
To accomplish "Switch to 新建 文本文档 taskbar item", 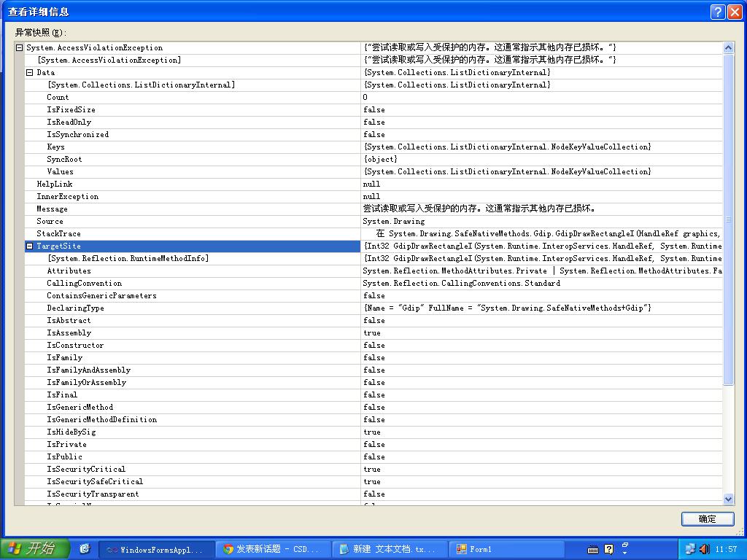I will tap(390, 550).
